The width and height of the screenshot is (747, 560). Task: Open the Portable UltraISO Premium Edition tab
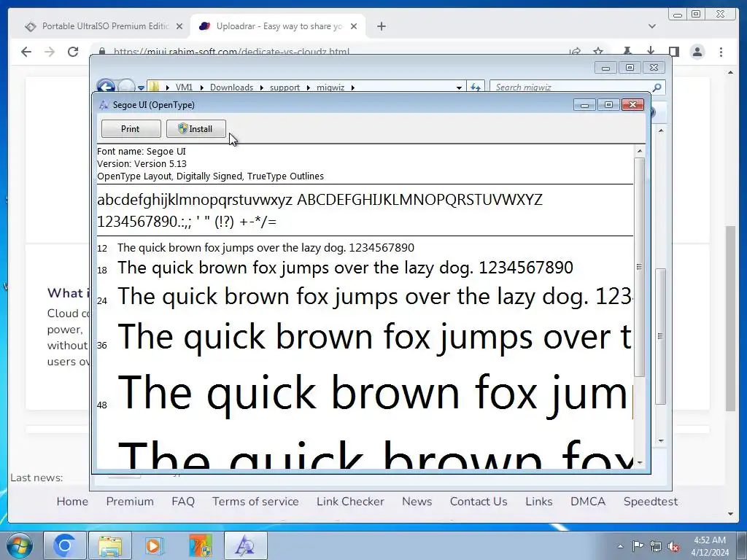coord(105,26)
